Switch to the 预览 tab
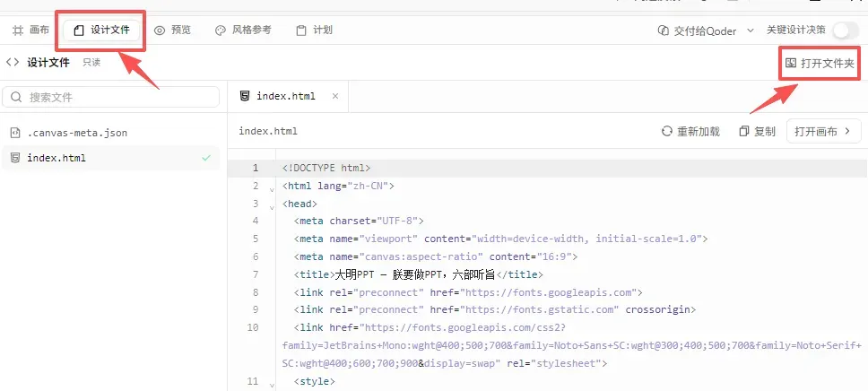 (x=172, y=30)
